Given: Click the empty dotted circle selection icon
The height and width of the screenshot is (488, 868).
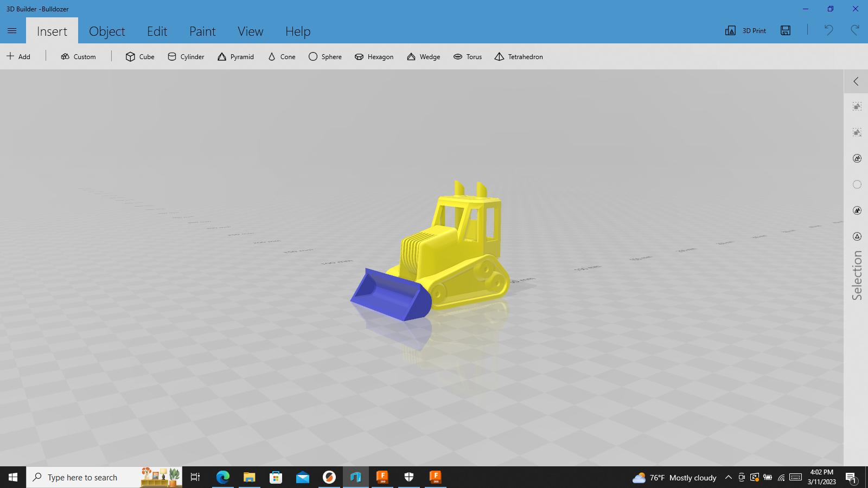Looking at the screenshot, I should click(857, 184).
